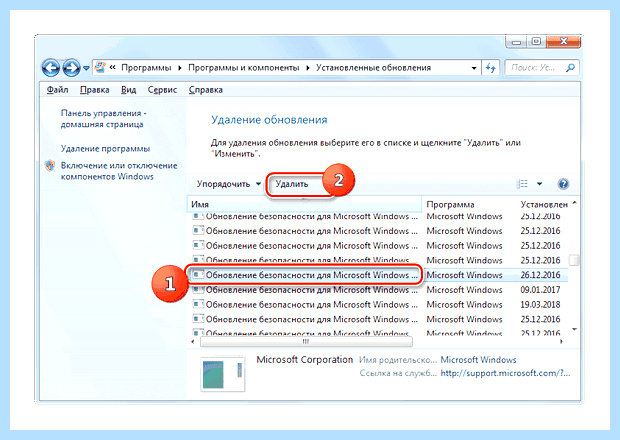
Task: Sort by the Программа column header
Action: pos(469,204)
